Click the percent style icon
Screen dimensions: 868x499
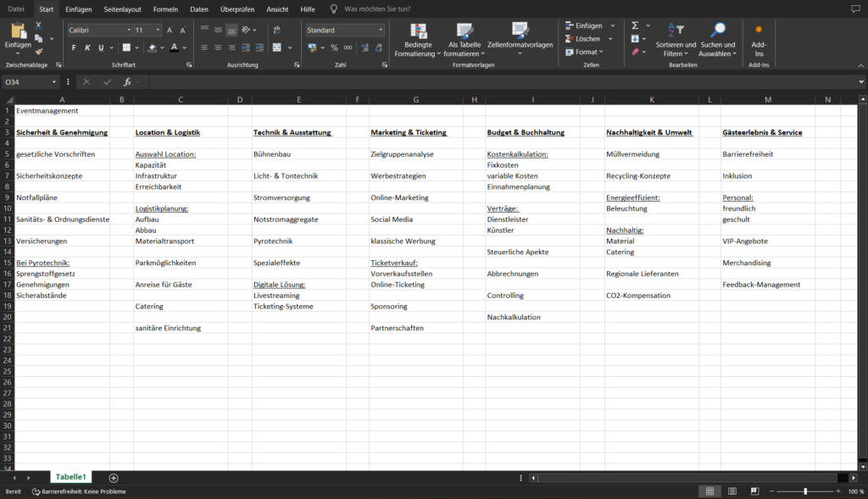(334, 47)
